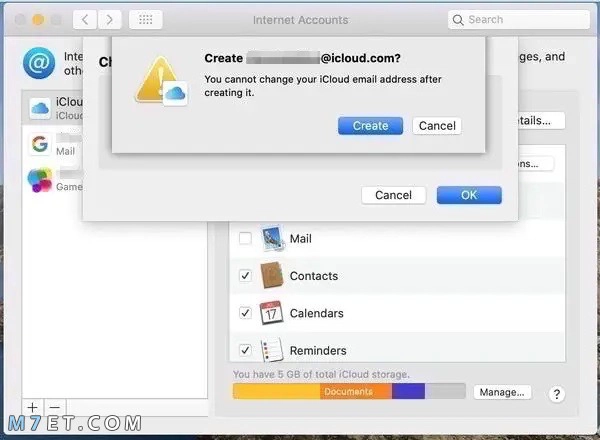Enable the Mail checkbox
This screenshot has width=600, height=440.
coord(245,238)
